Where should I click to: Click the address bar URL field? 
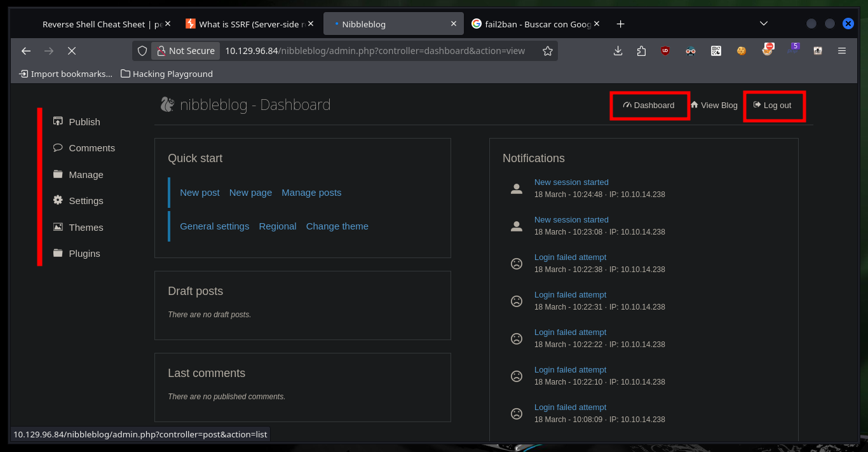click(x=375, y=51)
